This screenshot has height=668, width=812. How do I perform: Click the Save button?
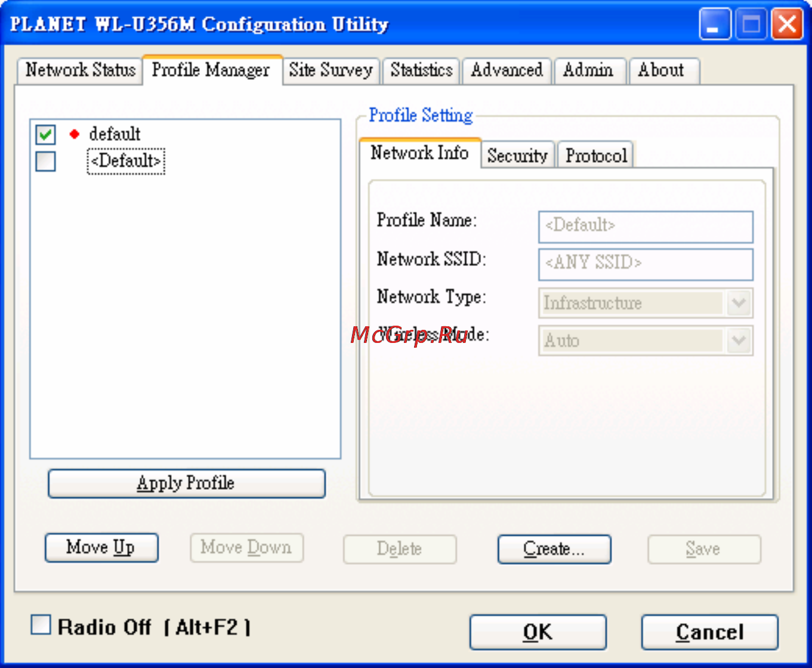704,549
